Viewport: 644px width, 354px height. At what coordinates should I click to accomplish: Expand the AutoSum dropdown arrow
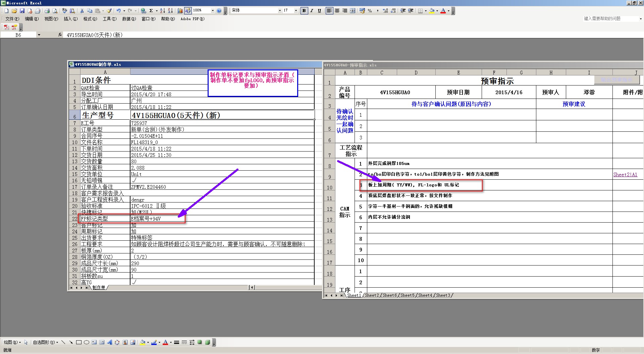(157, 11)
